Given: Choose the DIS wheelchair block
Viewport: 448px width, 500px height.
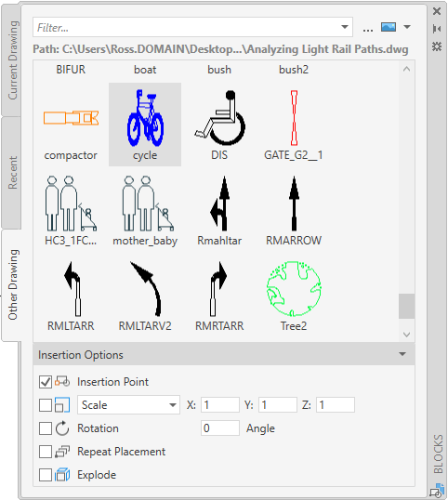Looking at the screenshot, I should [219, 125].
